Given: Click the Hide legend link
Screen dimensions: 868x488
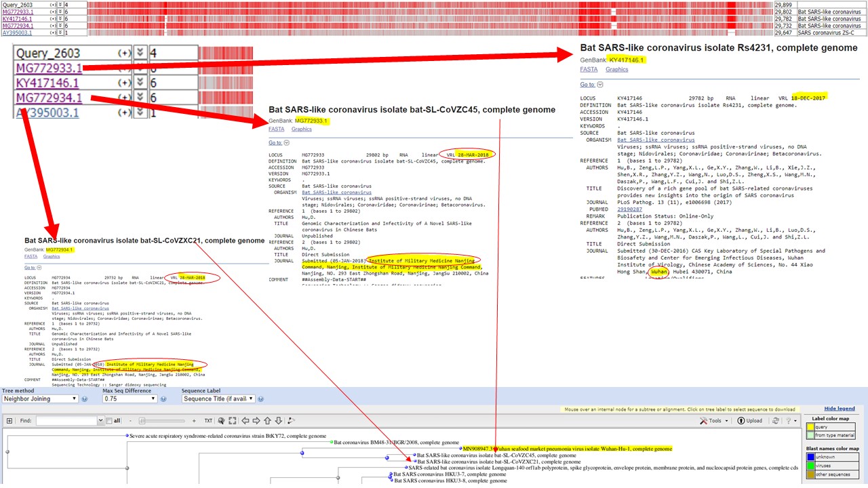Looking at the screenshot, I should [x=840, y=409].
